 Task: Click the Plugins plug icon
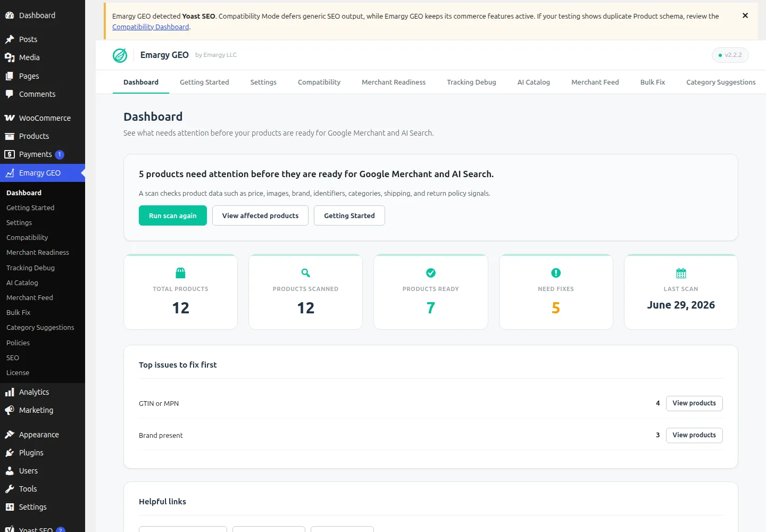tap(10, 453)
